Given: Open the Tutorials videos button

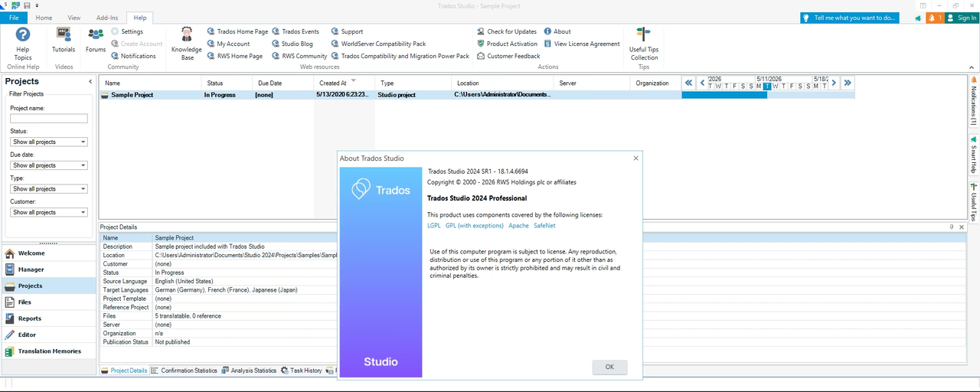Looking at the screenshot, I should [x=64, y=40].
